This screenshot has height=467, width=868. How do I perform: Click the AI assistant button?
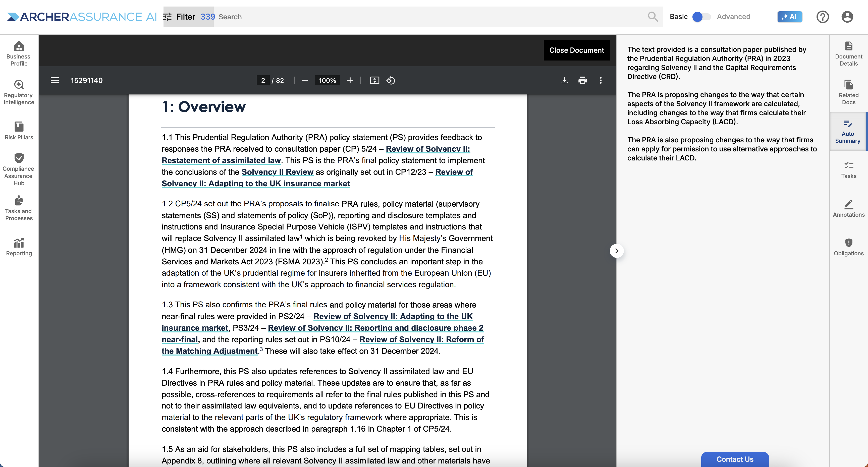(789, 17)
